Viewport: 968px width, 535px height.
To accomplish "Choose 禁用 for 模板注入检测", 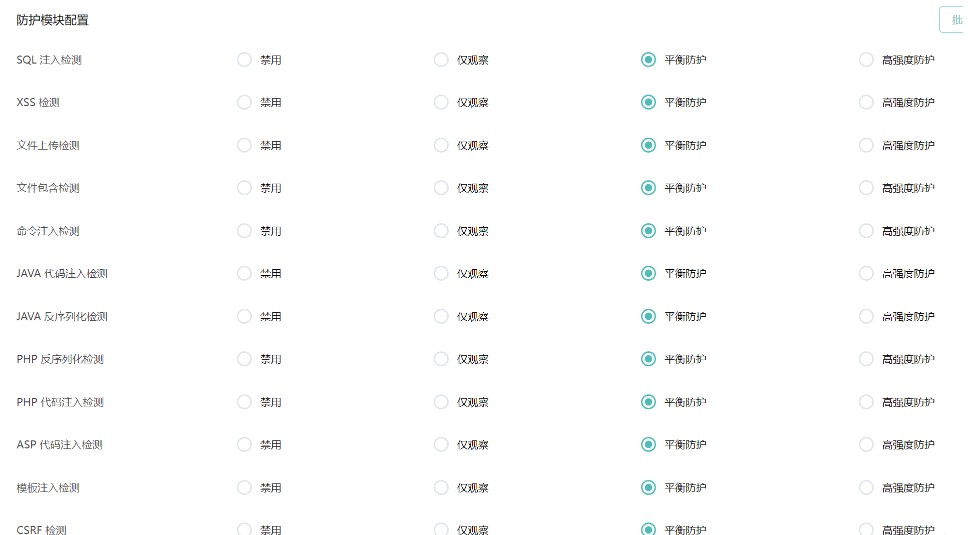I will [x=244, y=488].
